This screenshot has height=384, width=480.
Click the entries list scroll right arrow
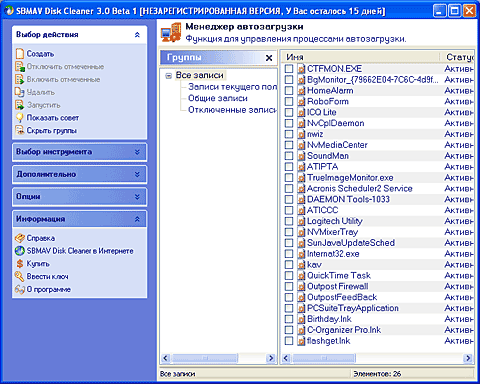click(x=468, y=358)
